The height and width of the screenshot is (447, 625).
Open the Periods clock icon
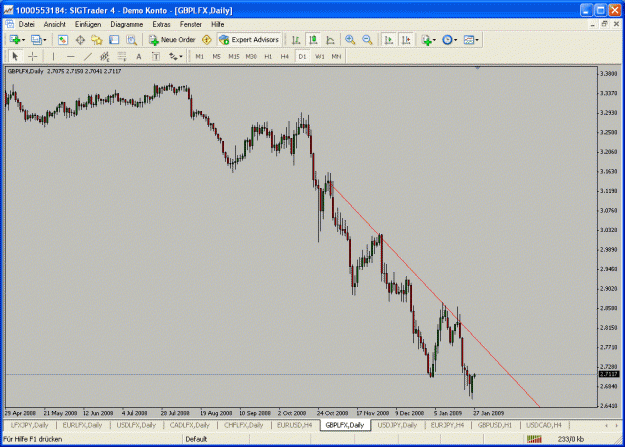(x=448, y=40)
